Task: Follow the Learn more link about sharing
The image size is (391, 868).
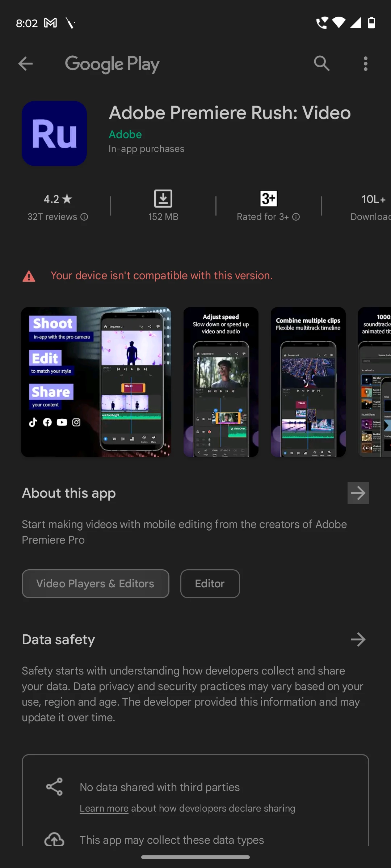Action: pos(104,808)
